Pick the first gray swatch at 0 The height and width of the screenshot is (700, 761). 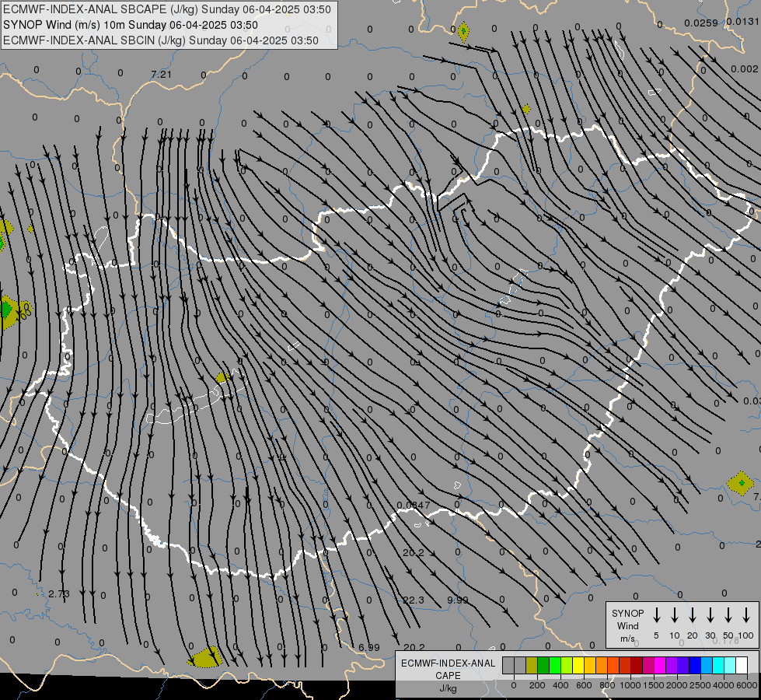[x=508, y=666]
